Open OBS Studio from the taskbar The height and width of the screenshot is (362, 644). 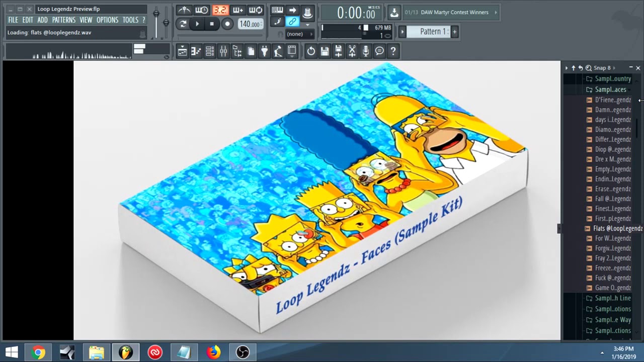tap(243, 352)
